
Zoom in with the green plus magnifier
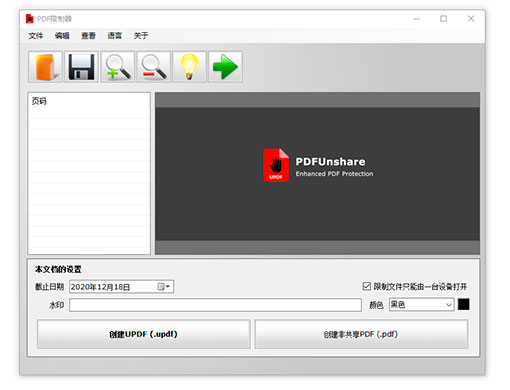pyautogui.click(x=117, y=67)
